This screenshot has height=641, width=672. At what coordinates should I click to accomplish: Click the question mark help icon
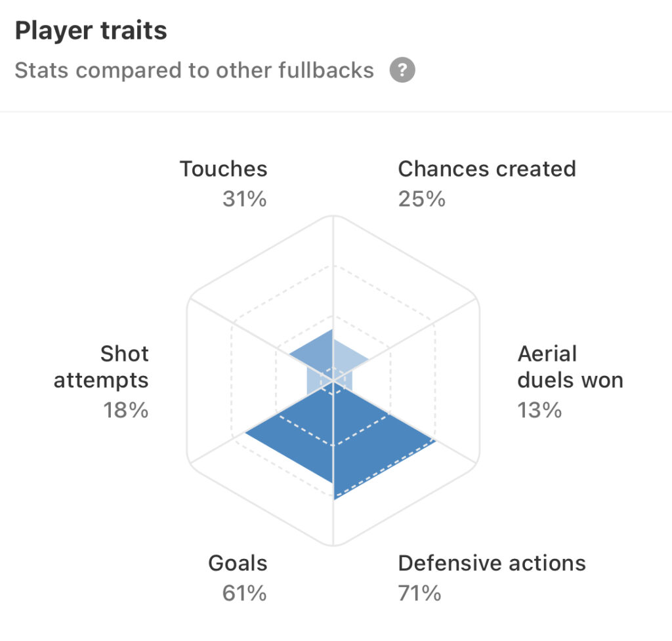point(402,70)
